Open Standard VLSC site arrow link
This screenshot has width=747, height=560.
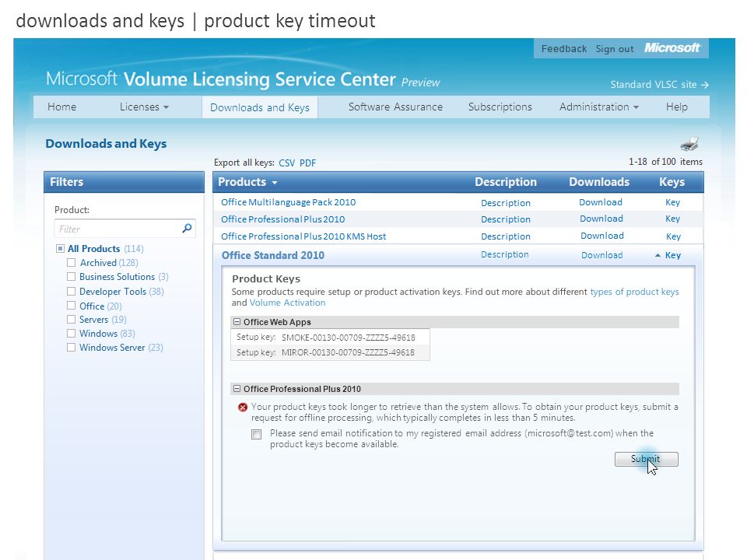[659, 84]
